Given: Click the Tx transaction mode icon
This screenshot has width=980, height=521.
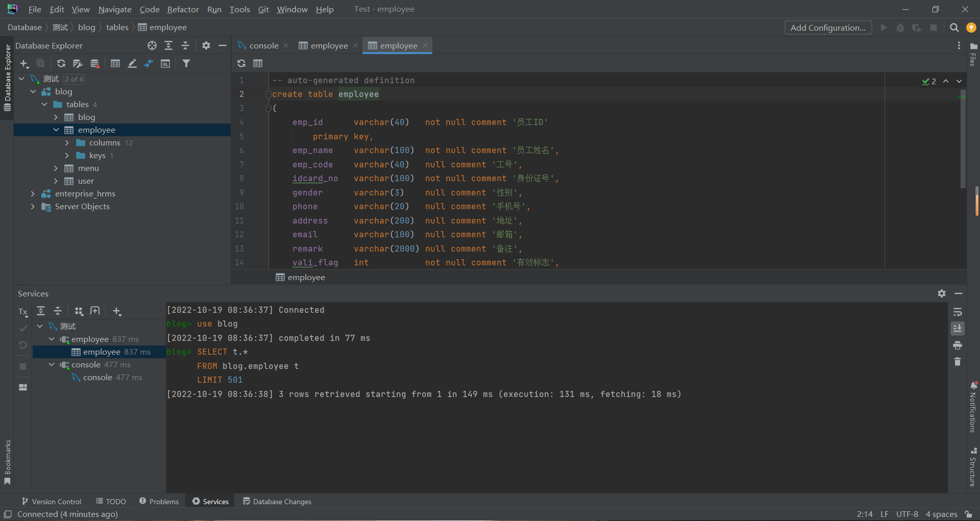Looking at the screenshot, I should (x=23, y=312).
